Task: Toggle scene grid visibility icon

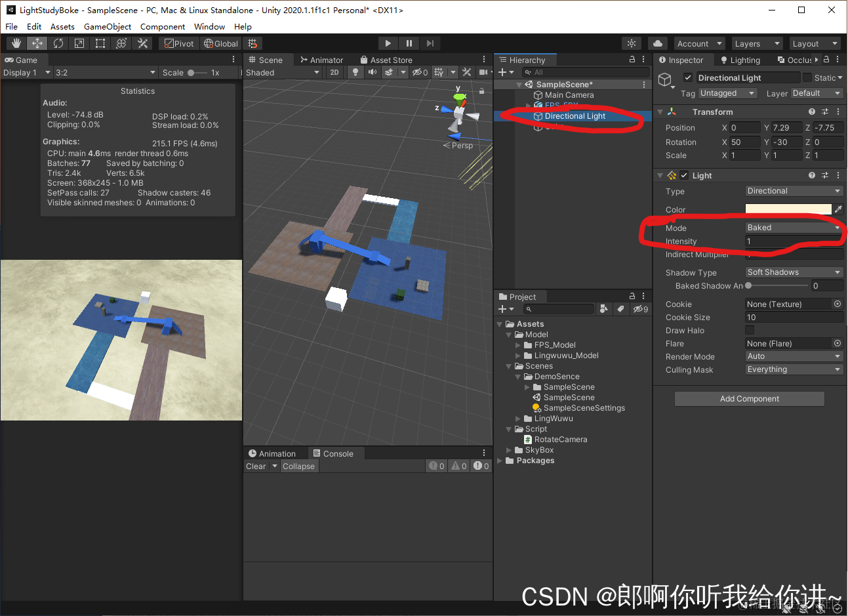Action: click(x=439, y=72)
